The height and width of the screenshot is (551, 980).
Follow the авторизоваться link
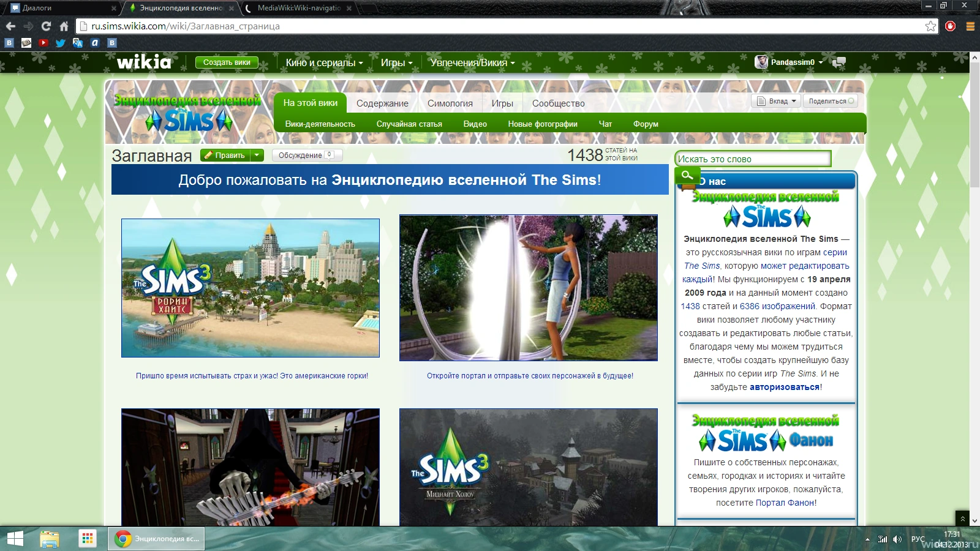[x=785, y=387]
